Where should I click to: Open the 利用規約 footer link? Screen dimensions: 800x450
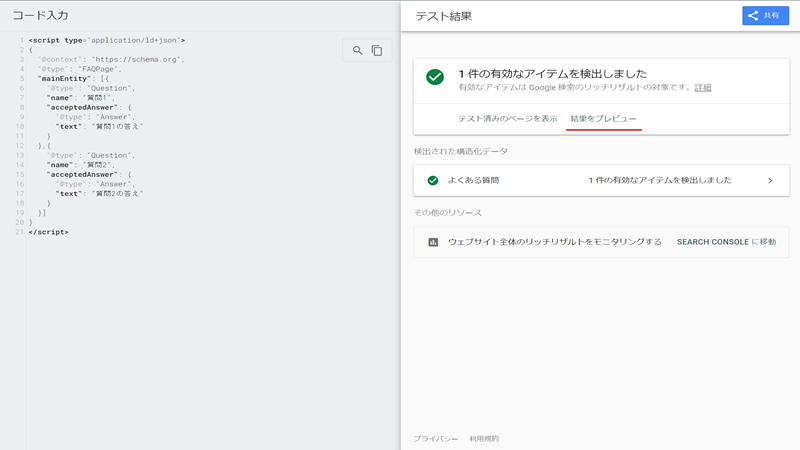[x=484, y=439]
